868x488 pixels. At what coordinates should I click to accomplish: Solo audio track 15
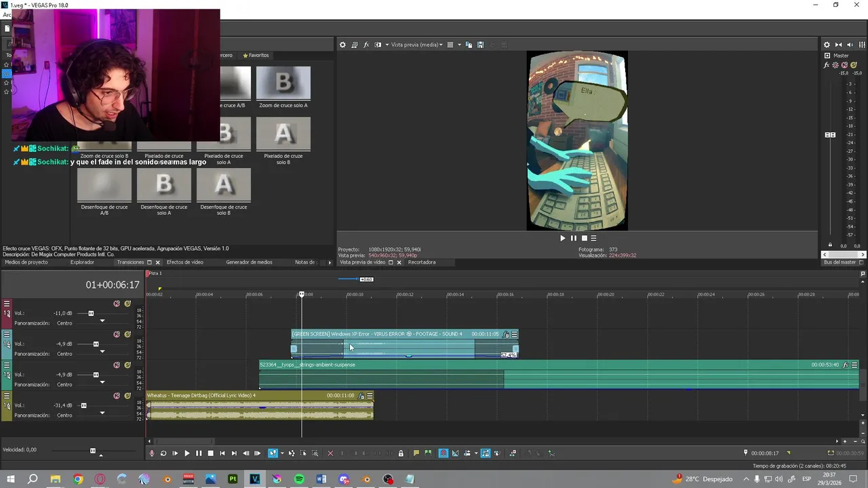[x=127, y=365]
